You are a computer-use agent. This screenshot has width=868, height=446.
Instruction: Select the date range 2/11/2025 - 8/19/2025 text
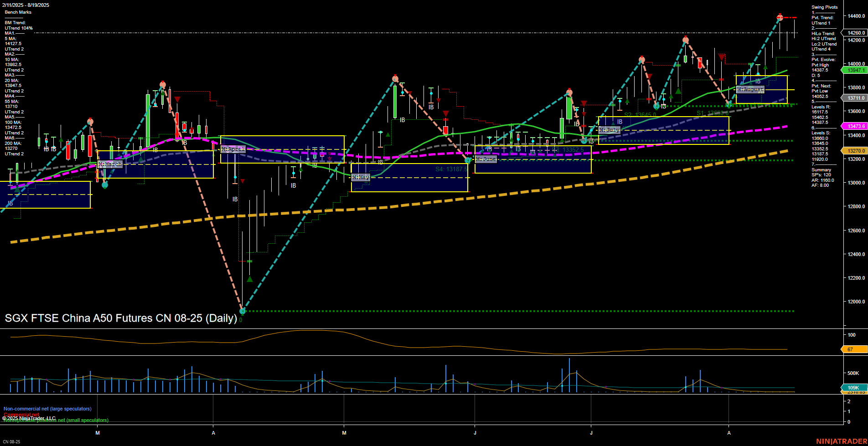point(25,5)
